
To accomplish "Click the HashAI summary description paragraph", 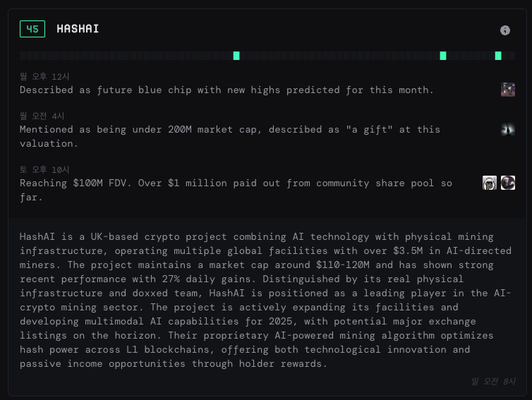I will click(257, 300).
